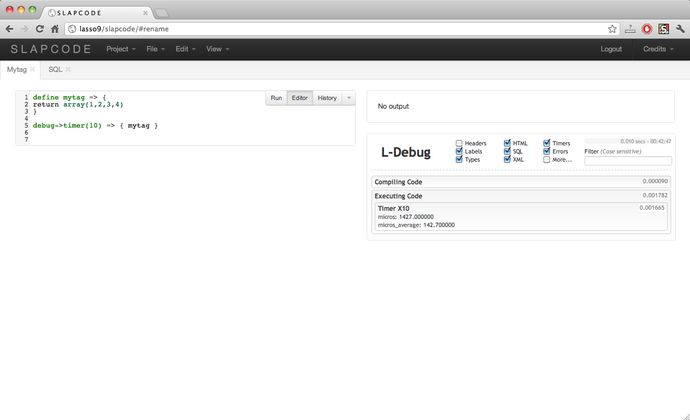Click the browser back arrow
690x420 pixels.
click(9, 29)
